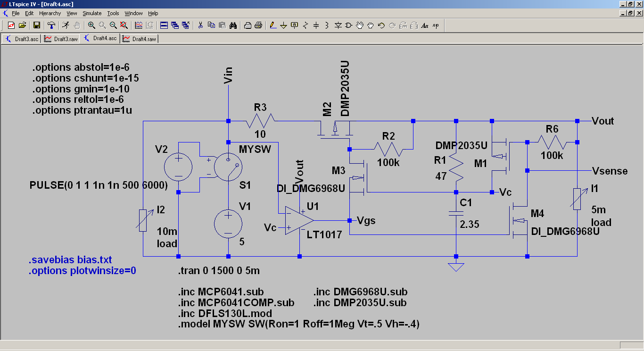
Task: Click the .inc DMP2035U.sub directive
Action: tap(360, 302)
